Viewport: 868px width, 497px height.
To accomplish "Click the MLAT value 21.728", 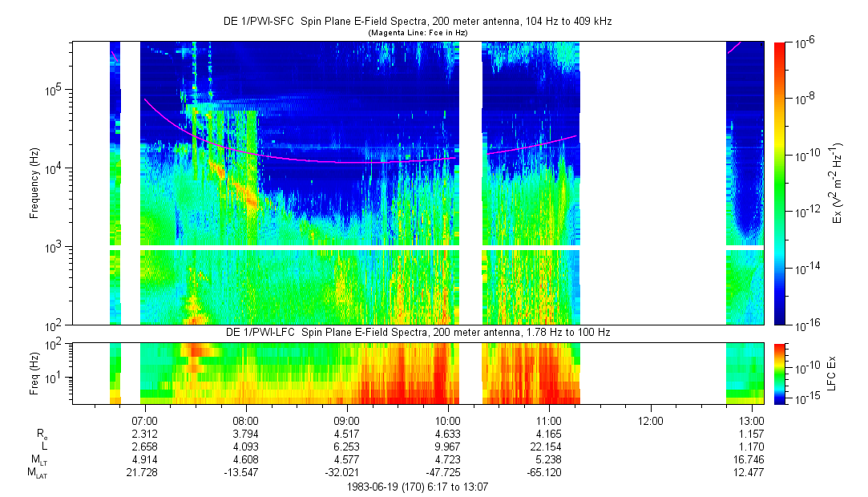I will 142,473.
